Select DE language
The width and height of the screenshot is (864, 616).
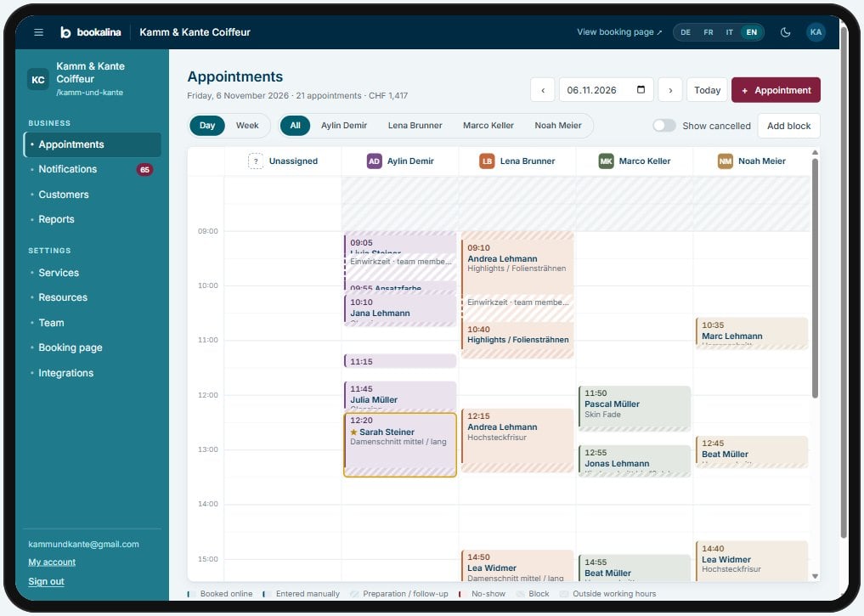(x=686, y=32)
